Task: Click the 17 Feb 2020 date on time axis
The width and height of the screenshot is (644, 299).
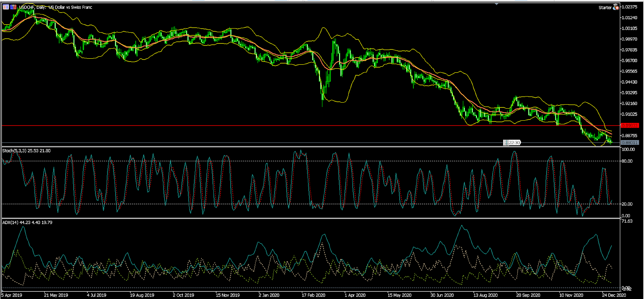Action: click(x=314, y=295)
